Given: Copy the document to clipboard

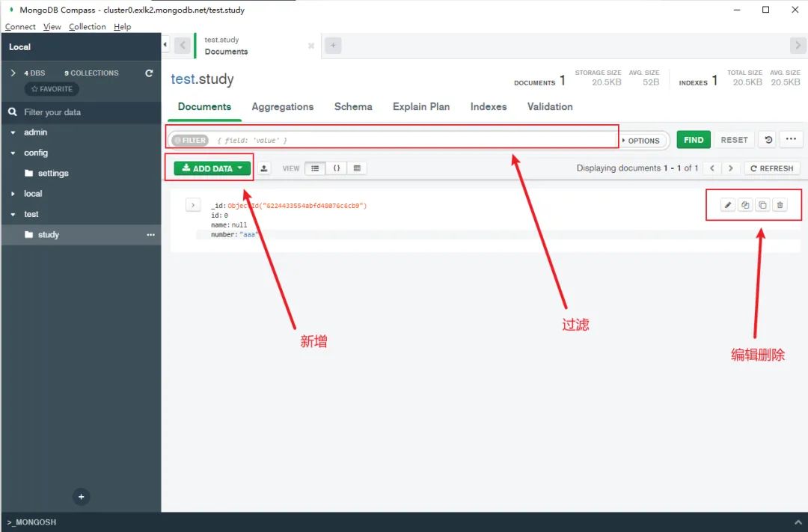Looking at the screenshot, I should tap(745, 205).
